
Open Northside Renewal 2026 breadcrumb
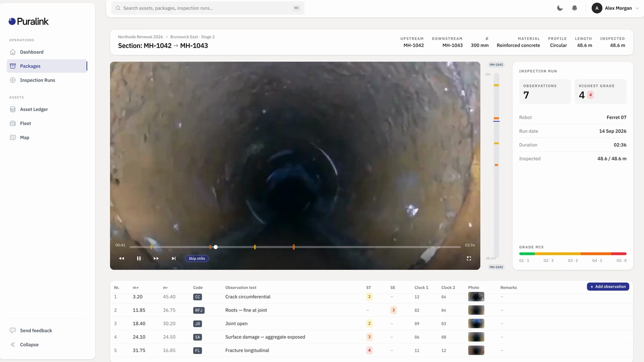point(140,37)
